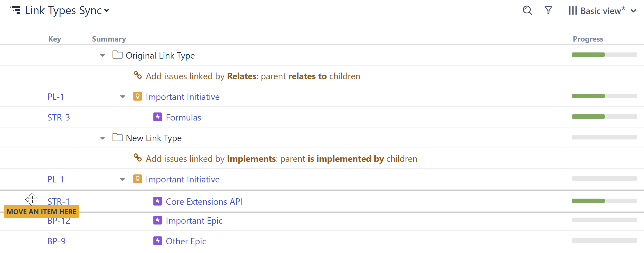Click the initiative icon in first PL-1 row

click(x=138, y=96)
